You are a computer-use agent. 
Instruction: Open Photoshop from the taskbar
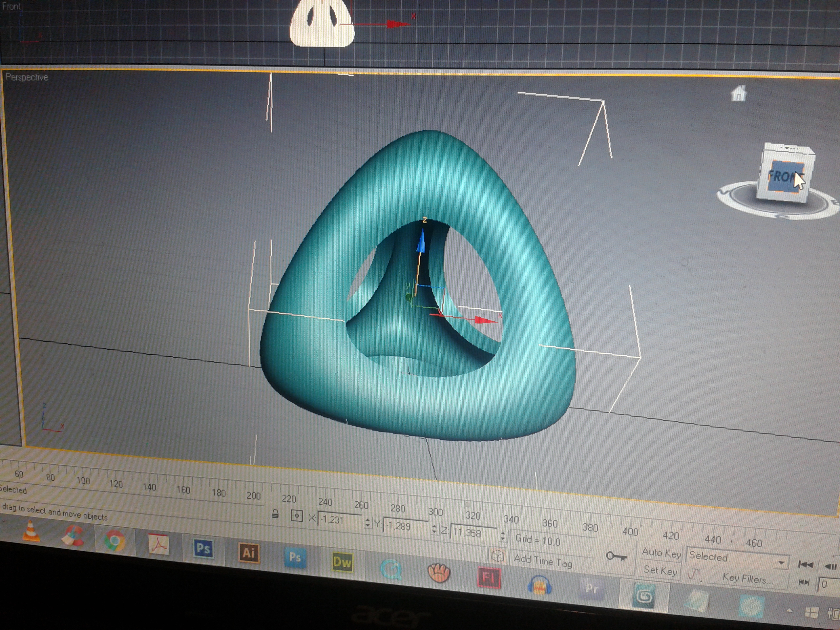(203, 549)
